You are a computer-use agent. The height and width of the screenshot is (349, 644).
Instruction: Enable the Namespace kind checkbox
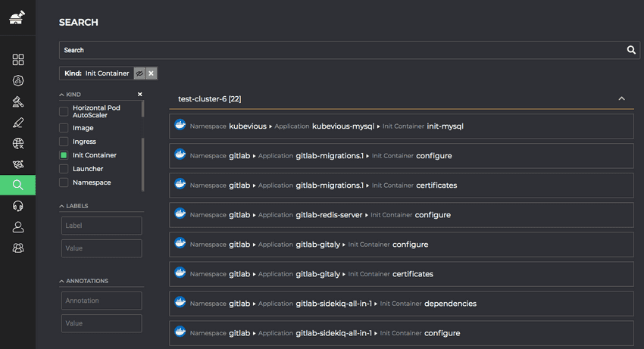64,182
